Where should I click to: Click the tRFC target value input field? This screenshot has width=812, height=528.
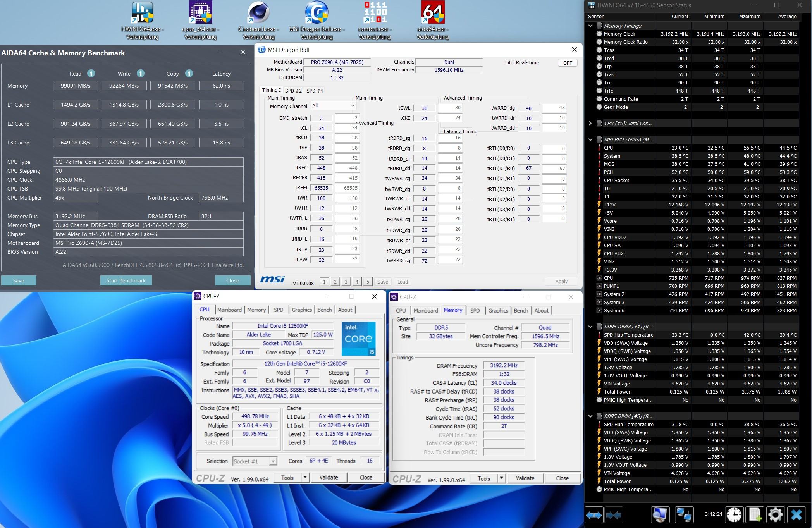(347, 168)
